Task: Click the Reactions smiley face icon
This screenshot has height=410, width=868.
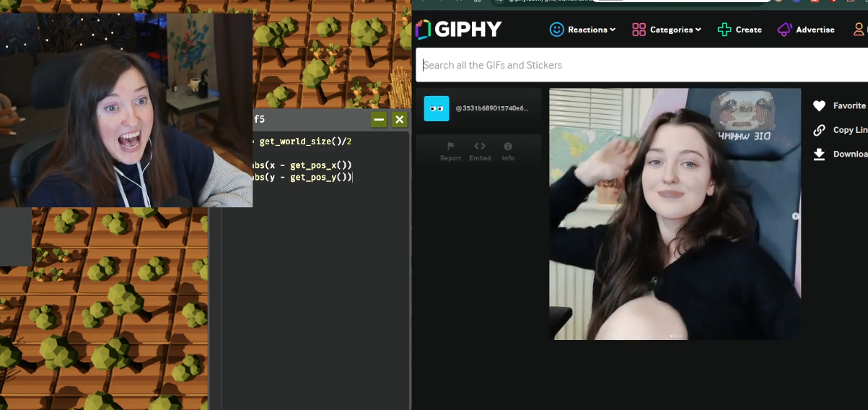Action: 556,30
